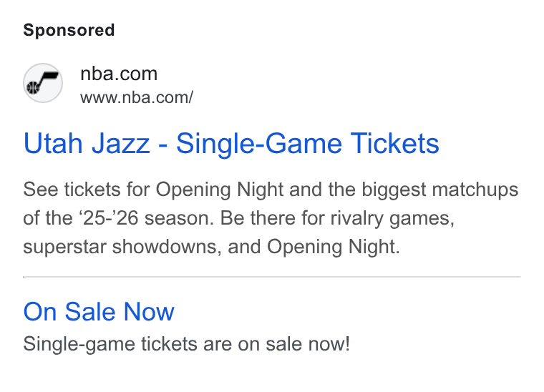Screen dimensions: 544x392
Task: Click the basketball in the Jazz note logo
Action: pyautogui.click(x=34, y=87)
